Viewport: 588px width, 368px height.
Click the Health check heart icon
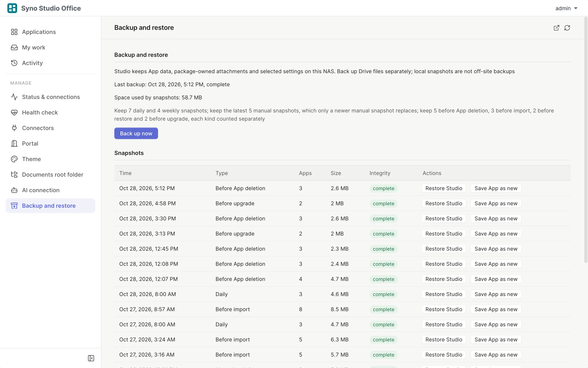[14, 112]
